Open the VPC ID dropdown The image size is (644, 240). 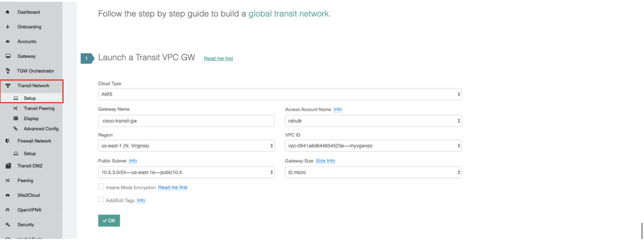(x=373, y=146)
